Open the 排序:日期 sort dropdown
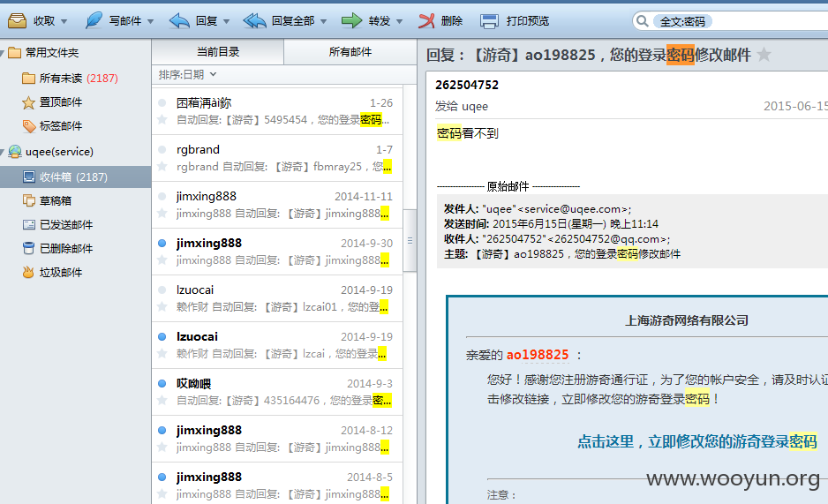This screenshot has width=828, height=504. [187, 74]
